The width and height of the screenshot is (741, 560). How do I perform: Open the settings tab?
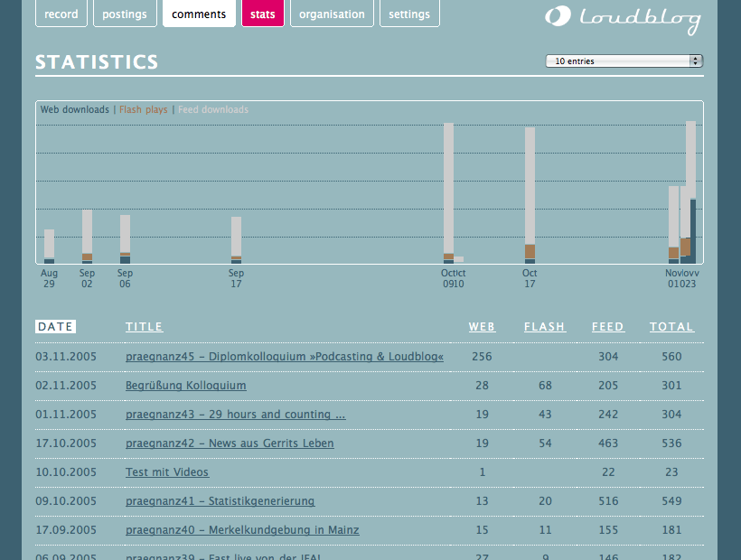[409, 14]
